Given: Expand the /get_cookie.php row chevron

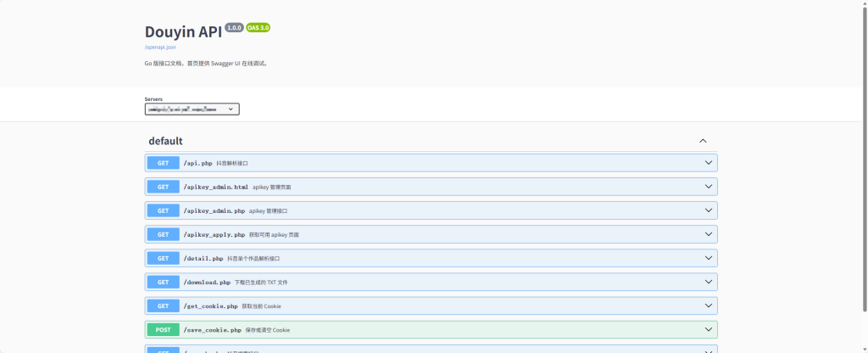Looking at the screenshot, I should coord(708,305).
